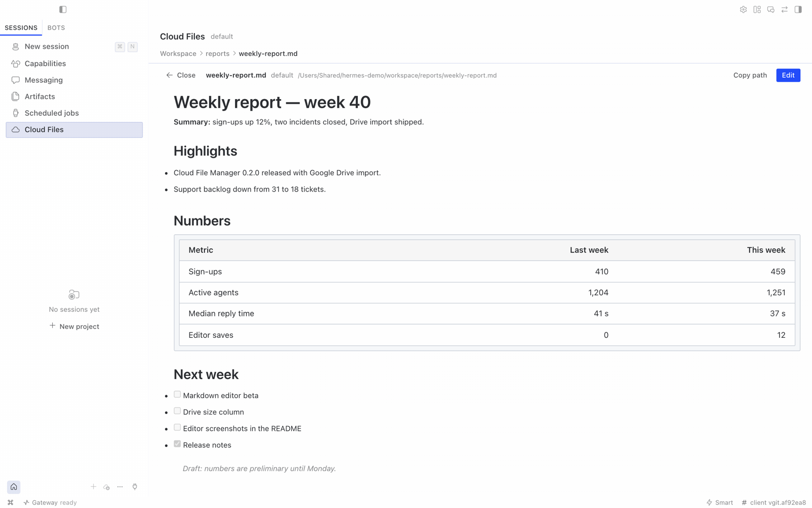Click the Gateway ready status indicator

[x=50, y=502]
